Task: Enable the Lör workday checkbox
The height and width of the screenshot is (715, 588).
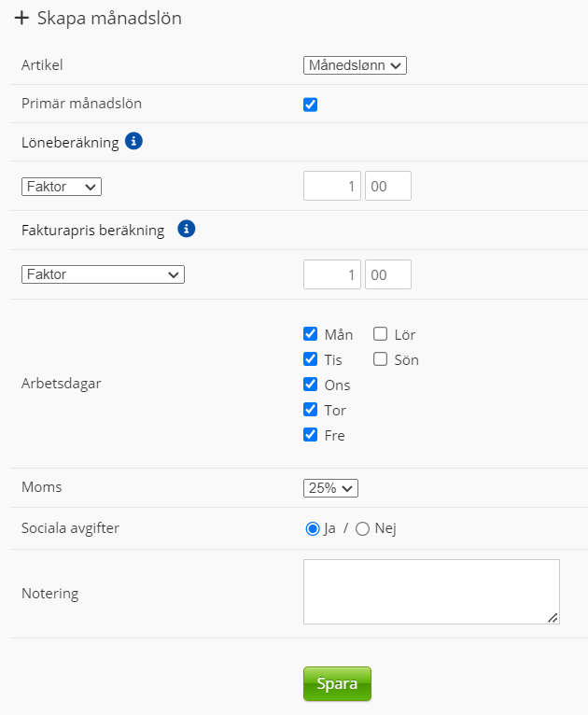Action: [x=381, y=334]
